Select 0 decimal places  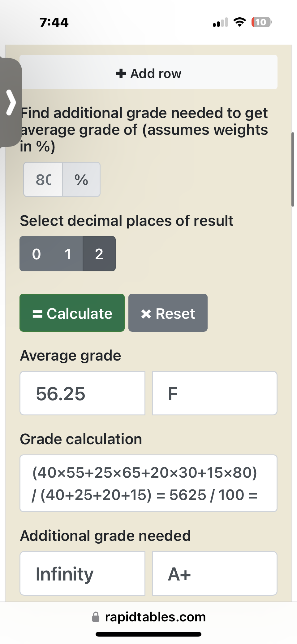[36, 254]
